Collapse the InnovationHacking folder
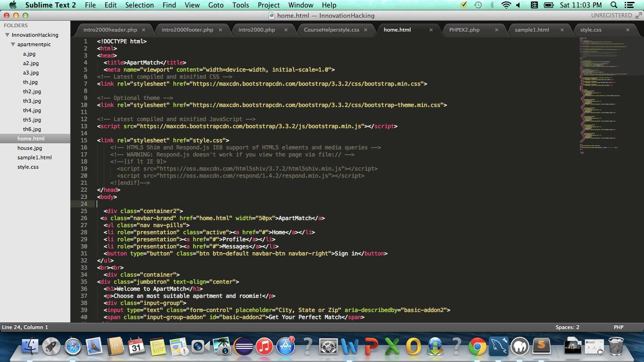 (8, 35)
